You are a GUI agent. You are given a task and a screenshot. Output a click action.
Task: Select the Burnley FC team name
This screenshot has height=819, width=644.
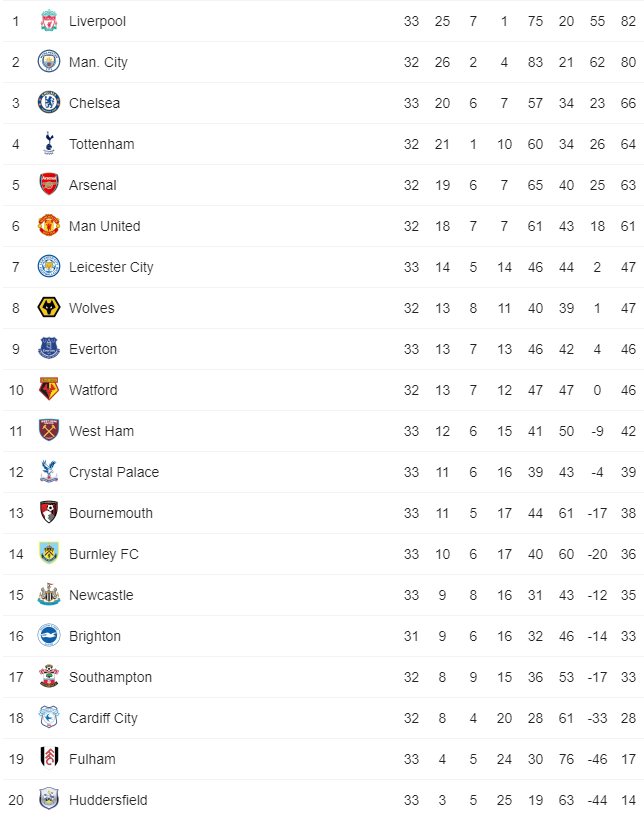click(104, 554)
